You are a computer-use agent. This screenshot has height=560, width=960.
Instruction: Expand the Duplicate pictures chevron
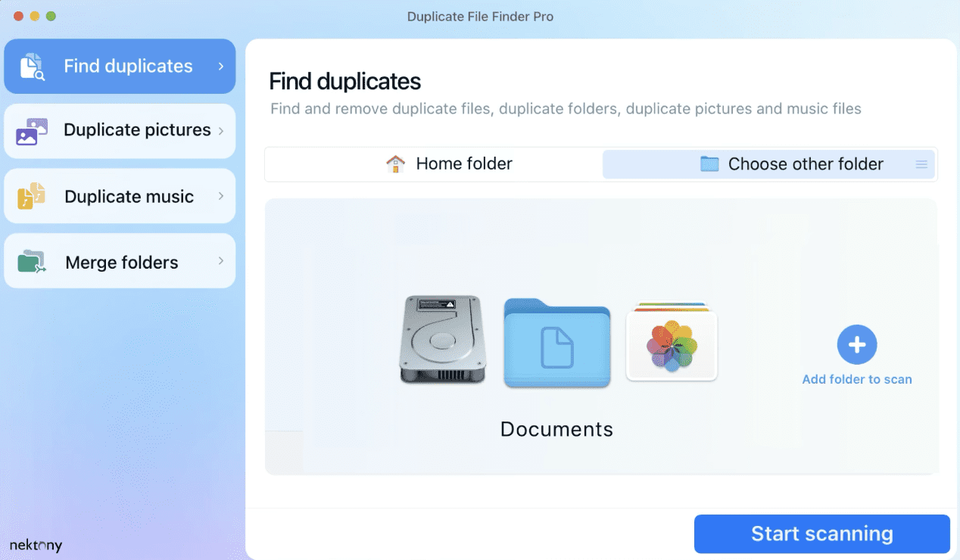(x=221, y=131)
